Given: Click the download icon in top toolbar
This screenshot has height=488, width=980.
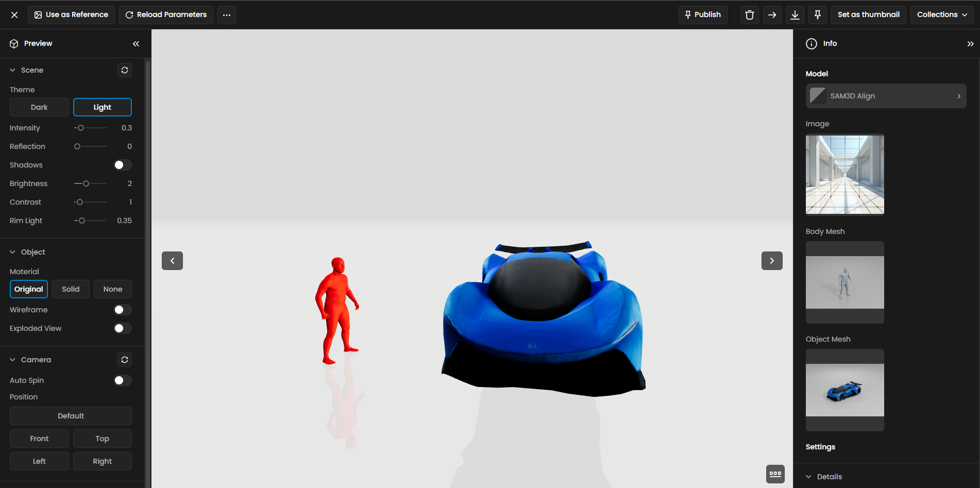Looking at the screenshot, I should (795, 15).
